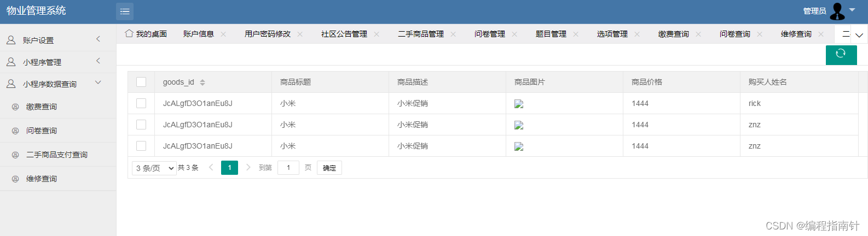
Task: Open the tab overflow dropdown arrow
Action: pos(859,35)
